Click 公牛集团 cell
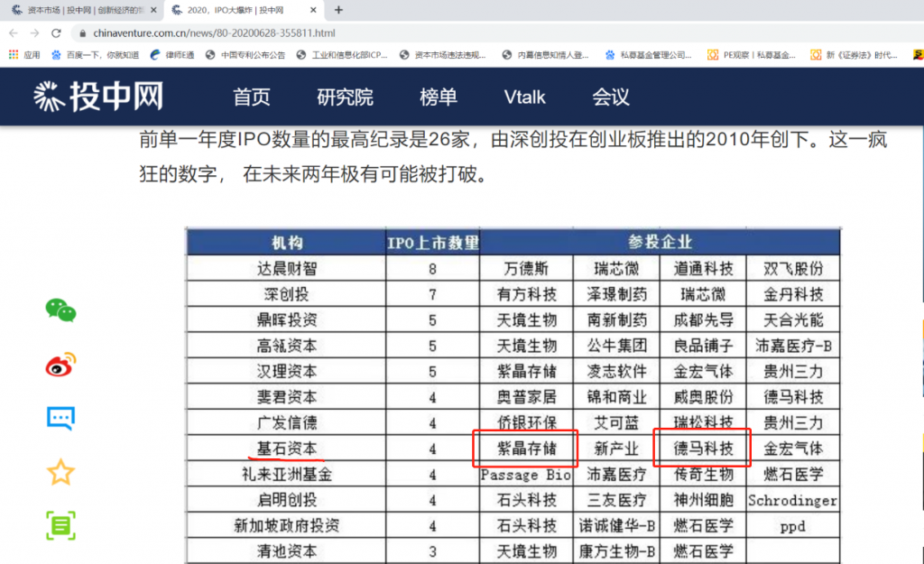 [616, 346]
